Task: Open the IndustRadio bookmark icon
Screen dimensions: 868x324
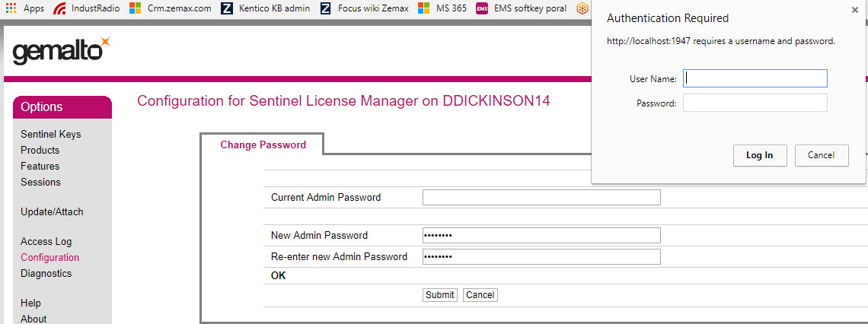Action: tap(59, 8)
